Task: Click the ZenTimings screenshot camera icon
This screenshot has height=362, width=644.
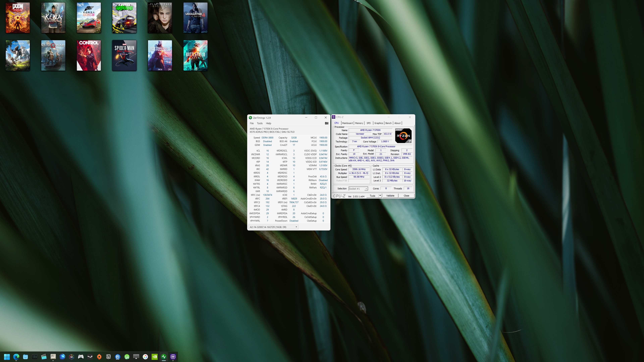Action: point(327,123)
